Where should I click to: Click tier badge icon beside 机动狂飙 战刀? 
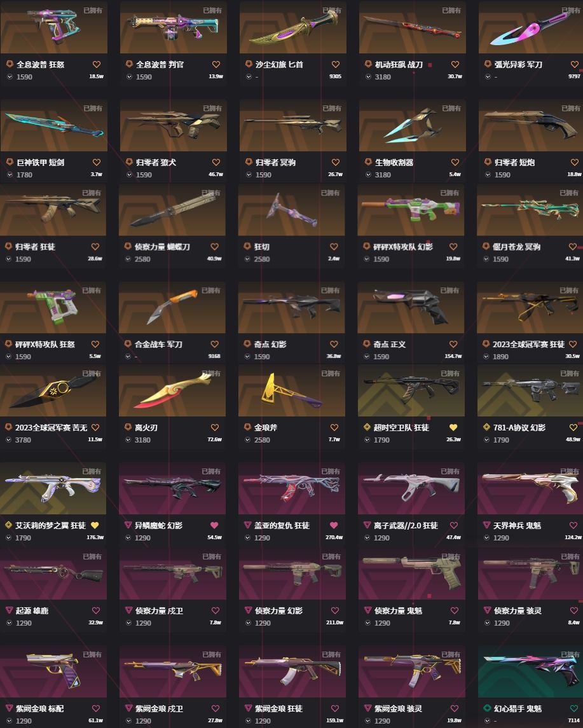click(x=368, y=64)
